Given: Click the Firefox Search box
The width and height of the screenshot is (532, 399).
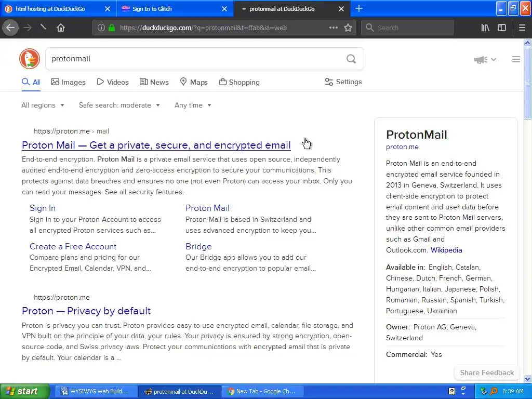Looking at the screenshot, I should 407,28.
